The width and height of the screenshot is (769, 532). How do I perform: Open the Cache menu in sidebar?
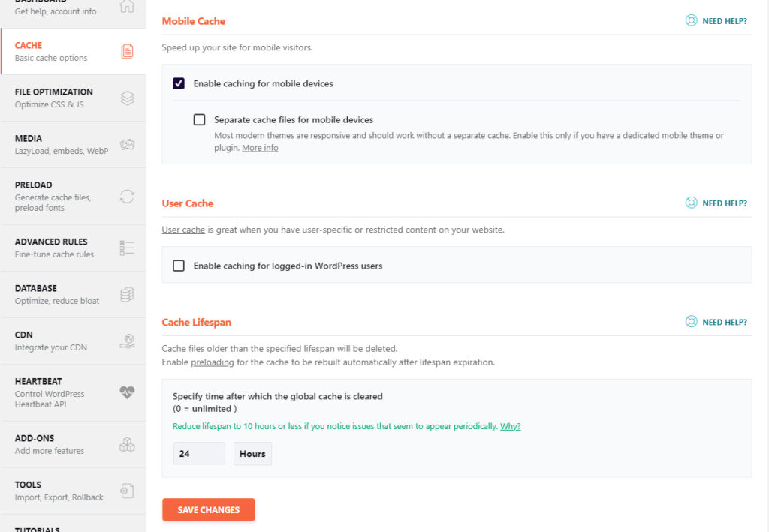(51, 51)
